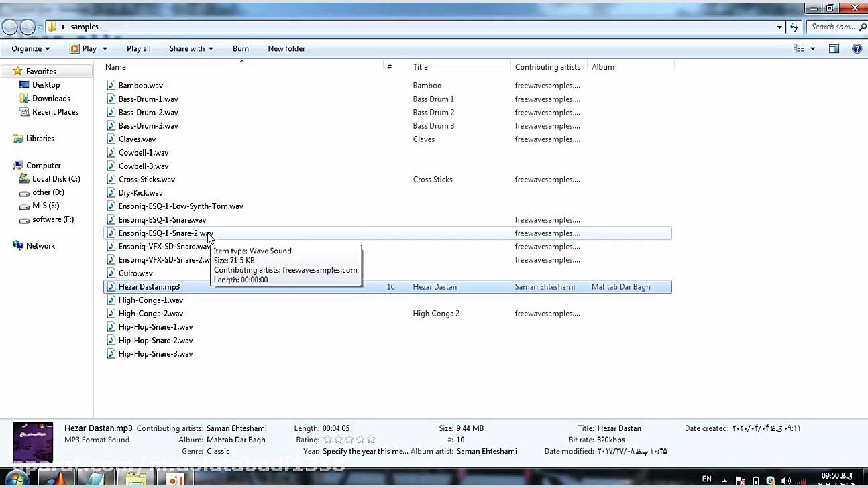This screenshot has width=868, height=488.
Task: Click the M-S (E:) drive icon
Action: pos(24,206)
